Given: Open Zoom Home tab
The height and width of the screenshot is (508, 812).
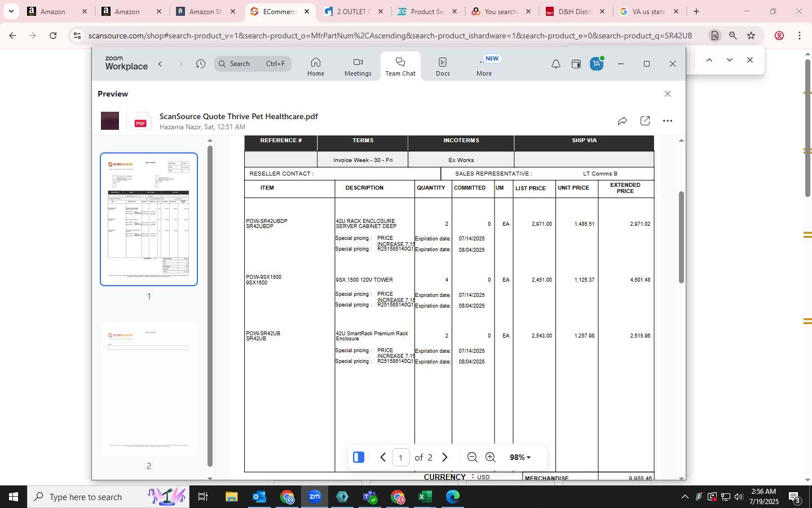Looking at the screenshot, I should [x=315, y=67].
